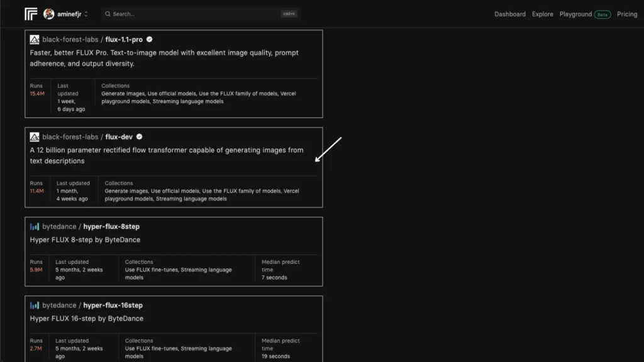Focus the Search input field
This screenshot has height=362, width=644.
tap(201, 14)
